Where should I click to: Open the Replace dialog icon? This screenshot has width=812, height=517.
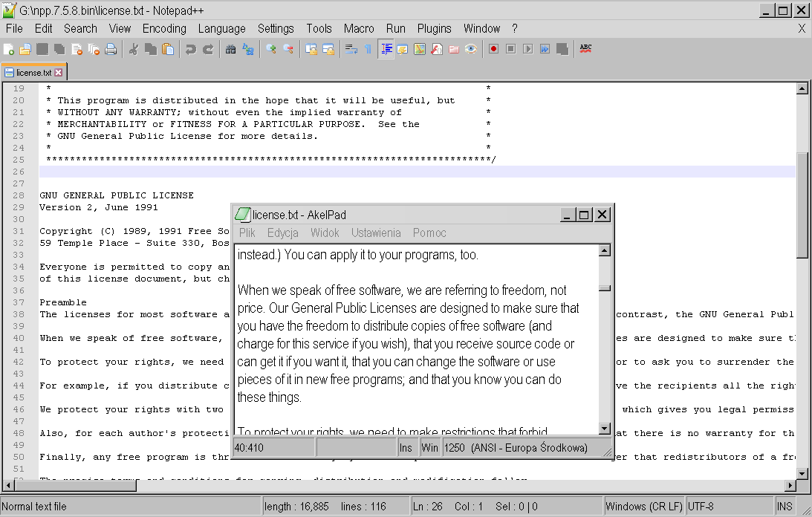pos(248,49)
